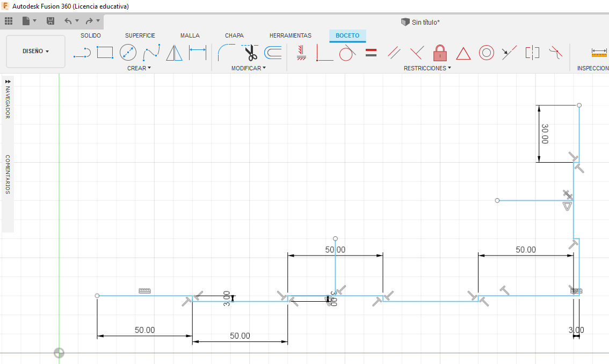Click the horizontal constraint glyph on the left line

point(145,290)
